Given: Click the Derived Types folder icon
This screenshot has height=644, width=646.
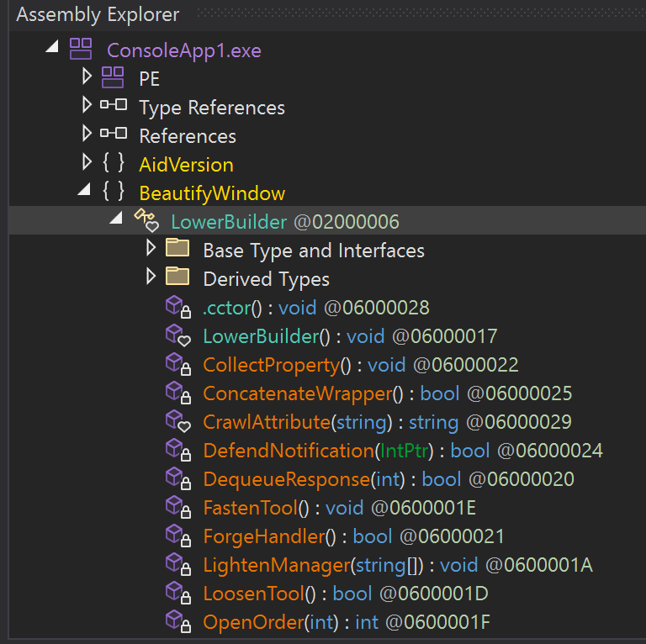Looking at the screenshot, I should (177, 278).
